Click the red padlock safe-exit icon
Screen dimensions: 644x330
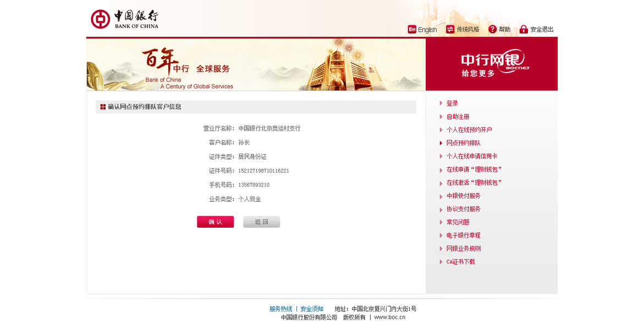[523, 29]
